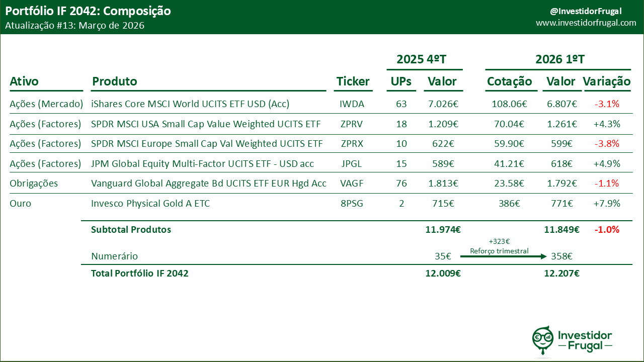Click the Portfólio IF 2042: Composição title

coord(88,11)
